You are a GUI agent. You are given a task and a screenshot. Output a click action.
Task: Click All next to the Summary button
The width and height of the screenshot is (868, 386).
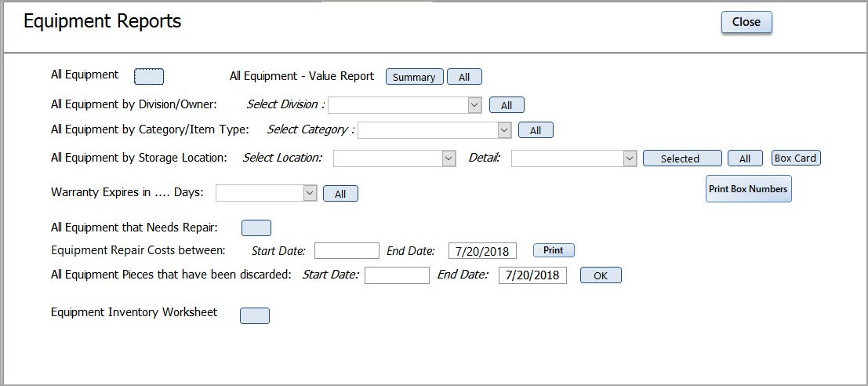point(464,77)
